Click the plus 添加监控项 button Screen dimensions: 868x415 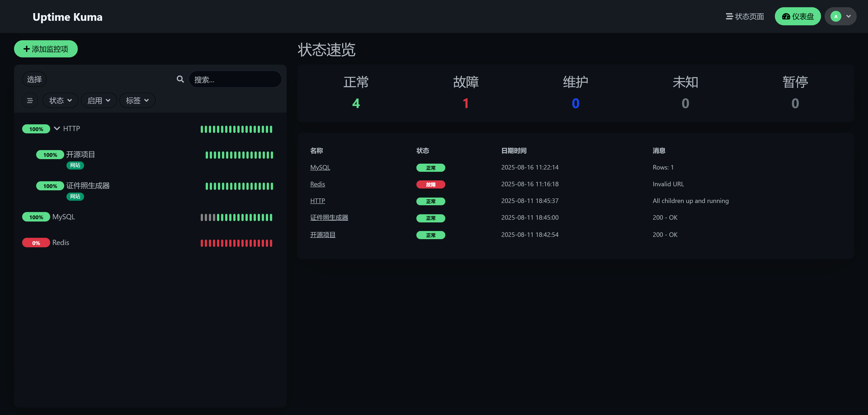pos(46,49)
